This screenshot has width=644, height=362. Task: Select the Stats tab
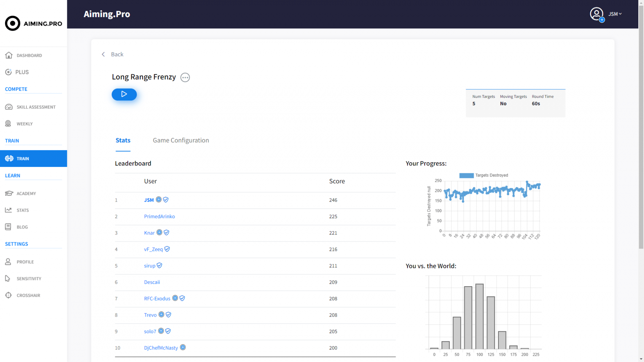(x=123, y=140)
